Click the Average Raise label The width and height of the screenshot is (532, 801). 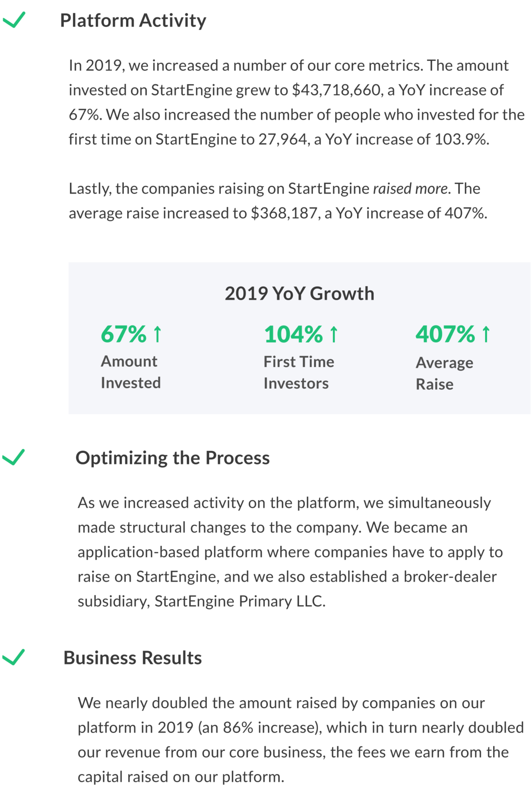(445, 374)
